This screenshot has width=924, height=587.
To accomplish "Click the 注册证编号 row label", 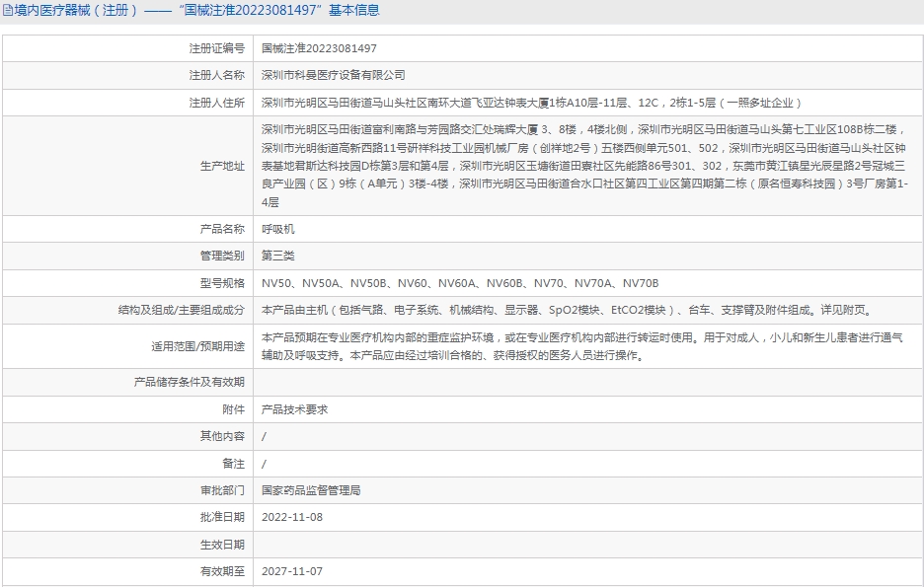I will click(216, 48).
